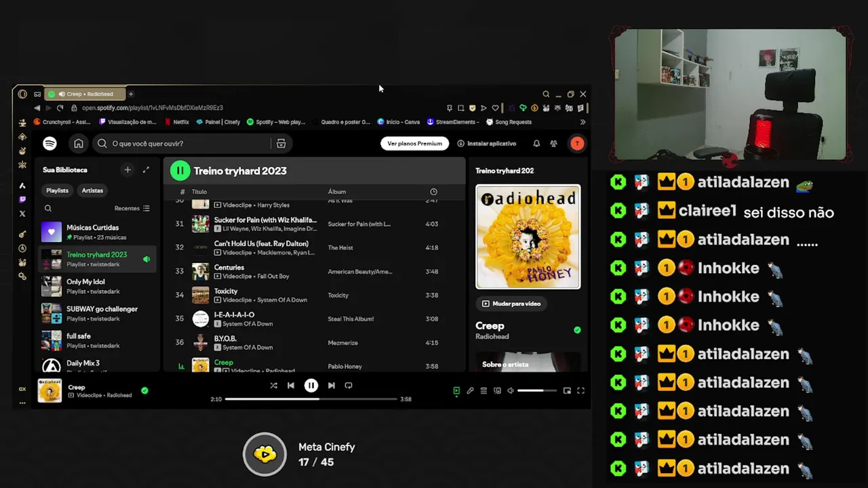The height and width of the screenshot is (488, 868).
Task: Open the Daily Mix 3 playlist
Action: 98,365
